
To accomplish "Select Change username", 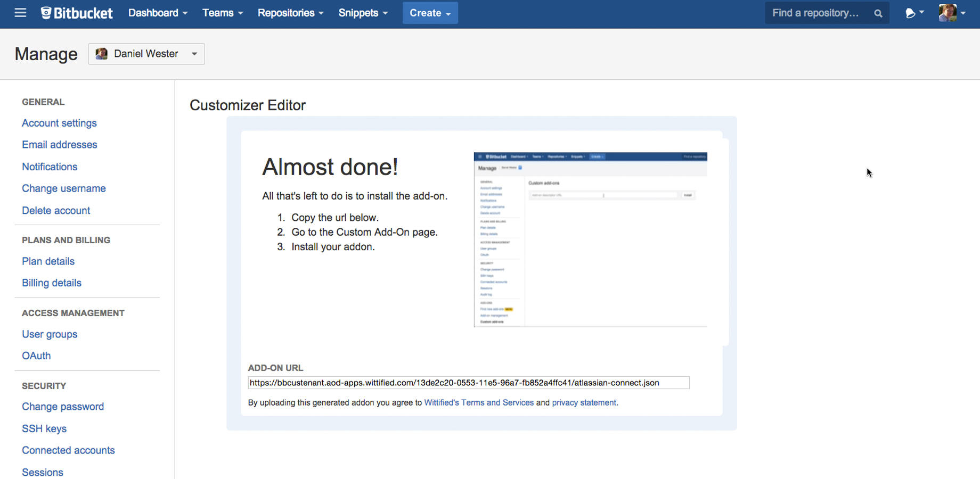I will [64, 188].
